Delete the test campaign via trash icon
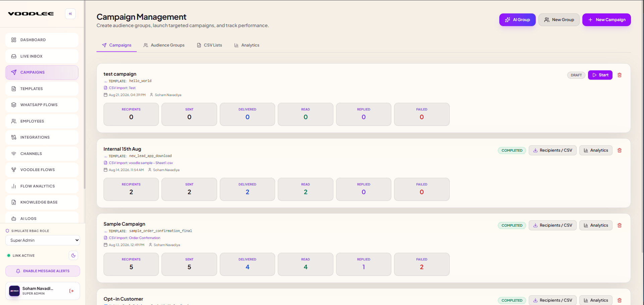 (x=620, y=75)
